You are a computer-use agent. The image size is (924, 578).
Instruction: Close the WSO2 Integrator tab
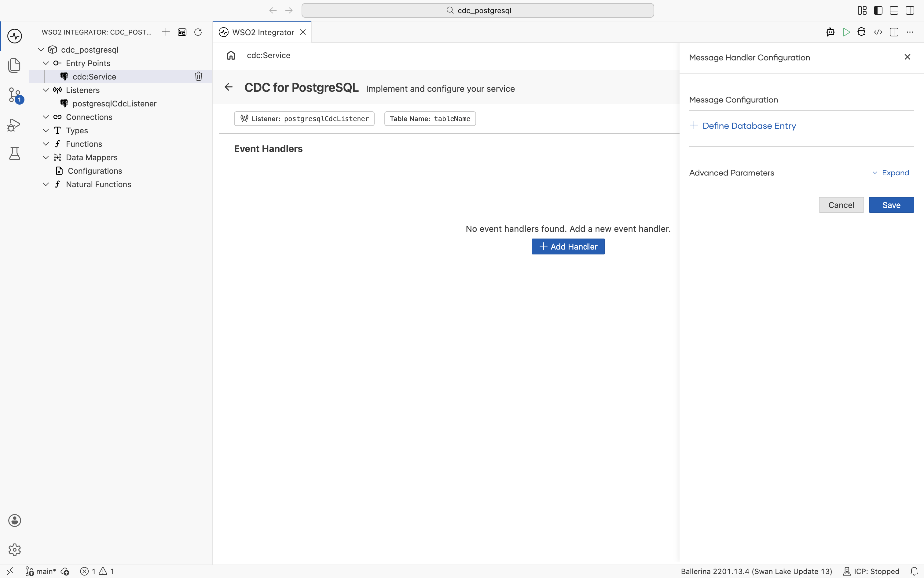(303, 32)
